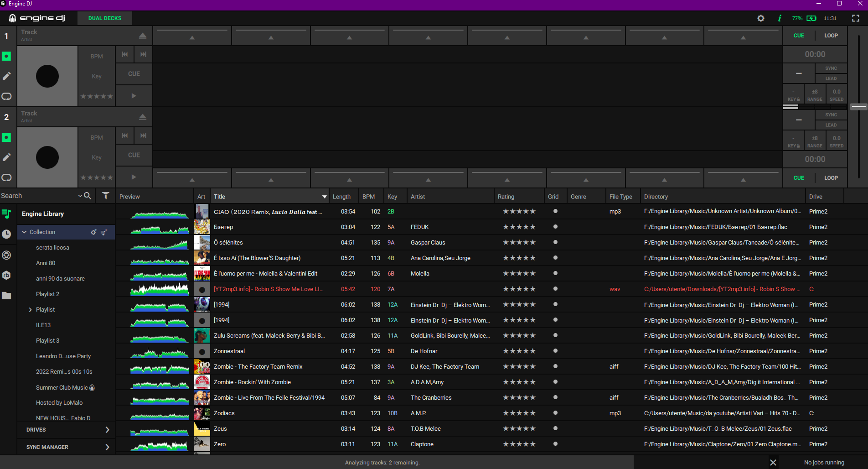
Task: Toggle DUAL DECKS view
Action: [x=105, y=18]
